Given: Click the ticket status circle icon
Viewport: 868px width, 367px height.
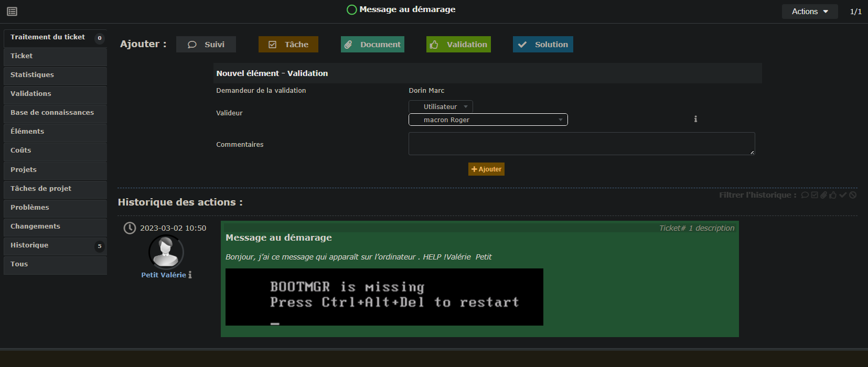Looking at the screenshot, I should 352,9.
